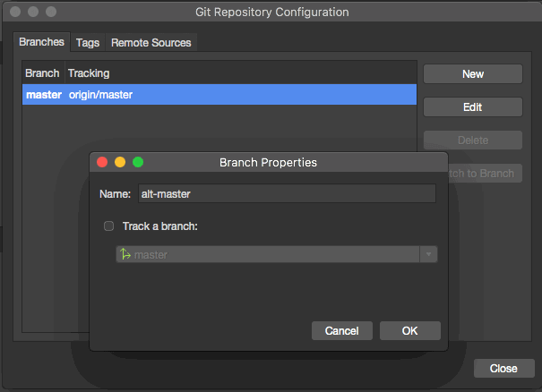
Task: Click the Edit branch button
Action: 473,107
